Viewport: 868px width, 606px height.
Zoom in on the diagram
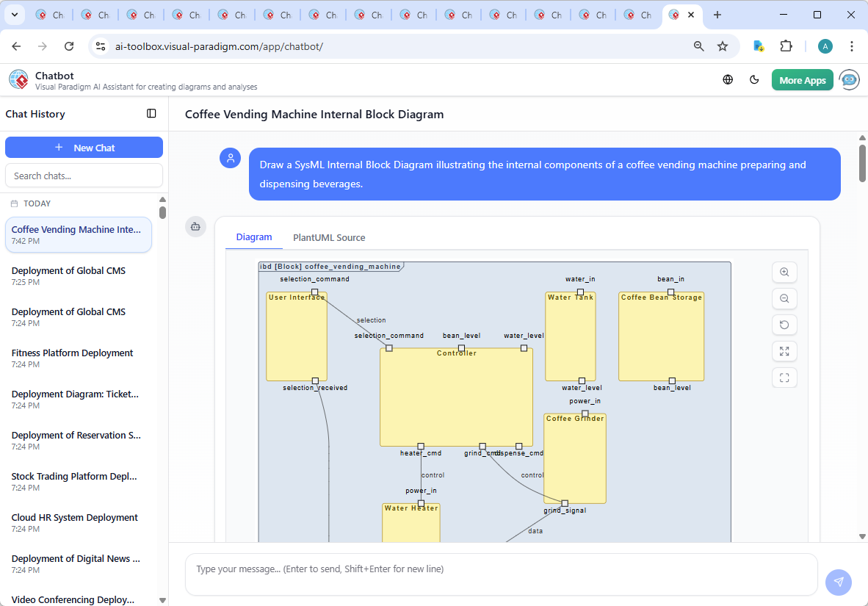coord(784,272)
